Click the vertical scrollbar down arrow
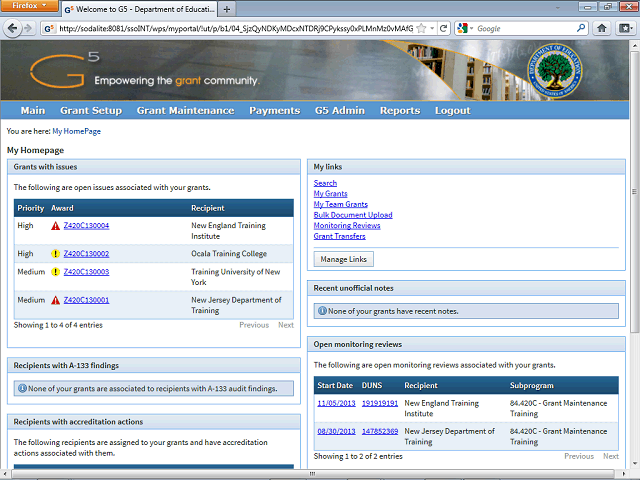 635,464
